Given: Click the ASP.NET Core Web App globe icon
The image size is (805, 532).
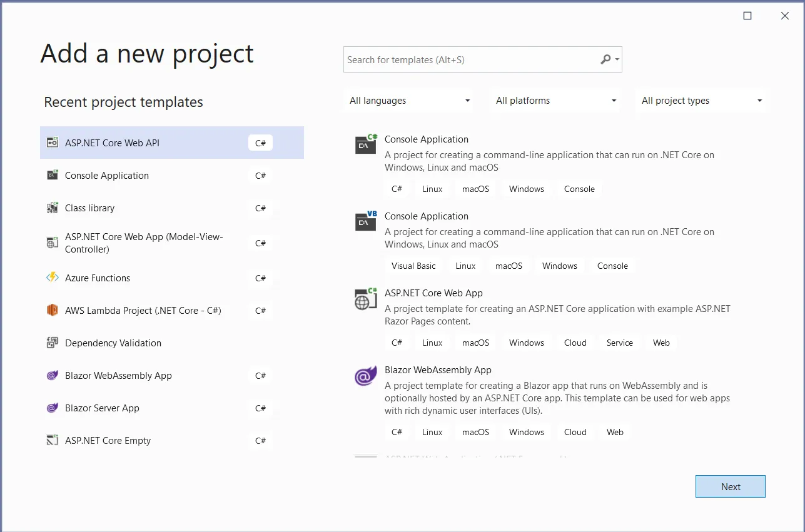Looking at the screenshot, I should pyautogui.click(x=365, y=299).
